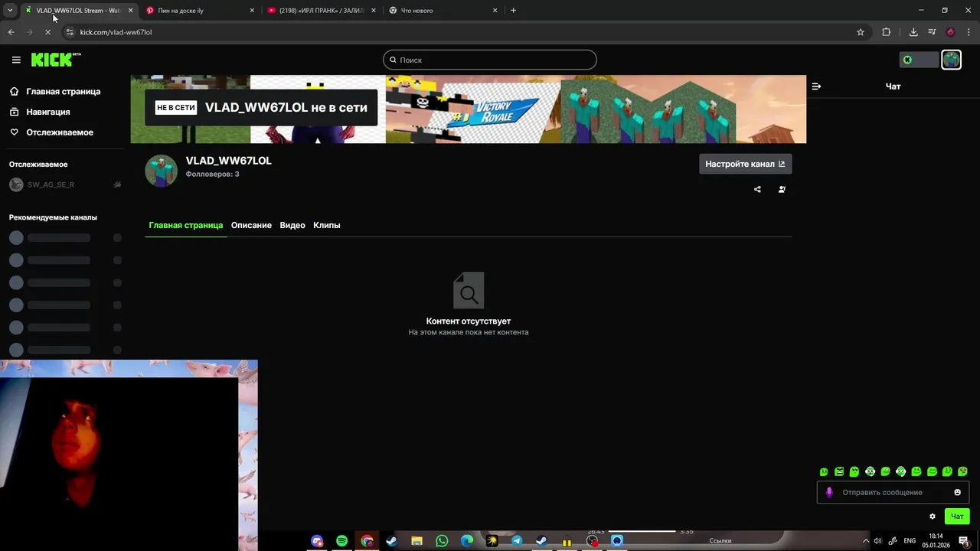Open chat settings gear icon
This screenshot has height=551, width=980.
click(x=932, y=517)
